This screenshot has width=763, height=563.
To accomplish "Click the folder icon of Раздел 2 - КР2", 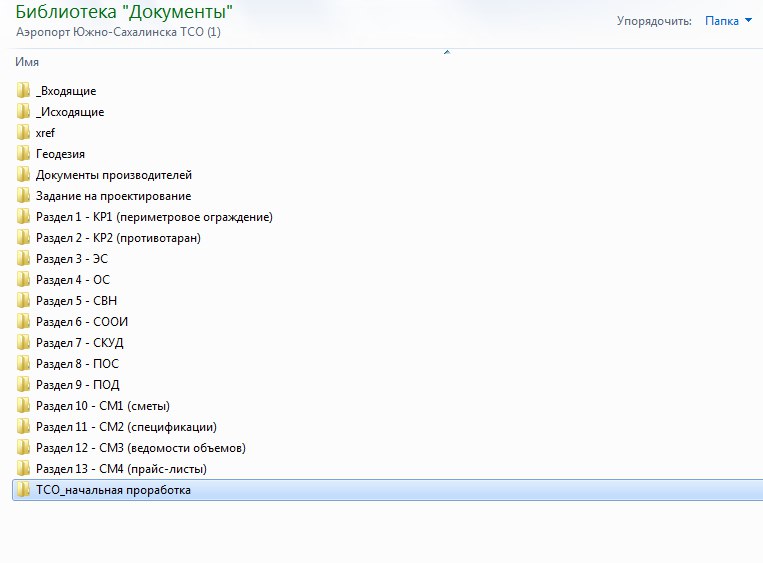I will (23, 237).
